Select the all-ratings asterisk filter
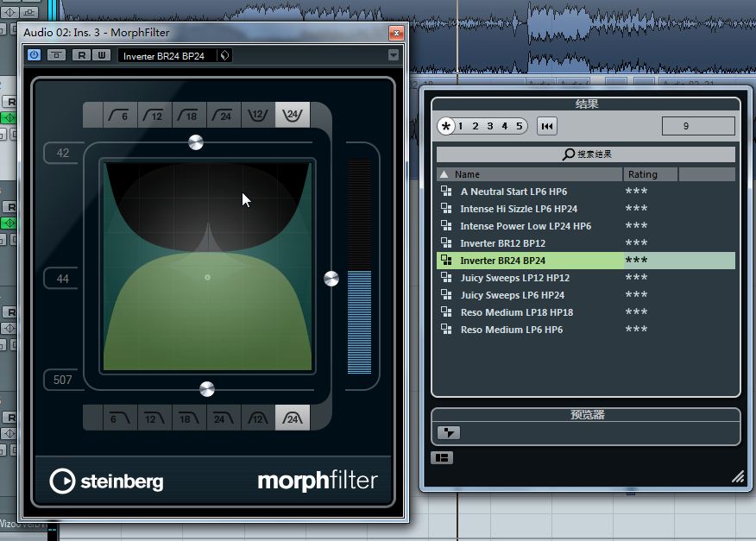 coord(446,126)
